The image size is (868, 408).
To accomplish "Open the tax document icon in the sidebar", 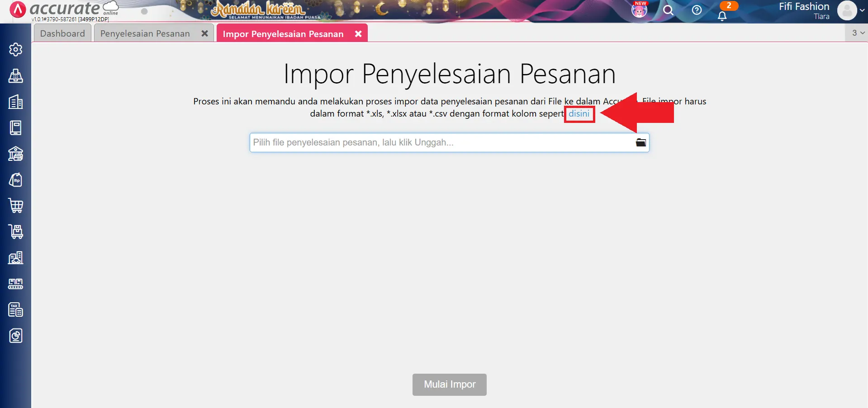I will (16, 310).
